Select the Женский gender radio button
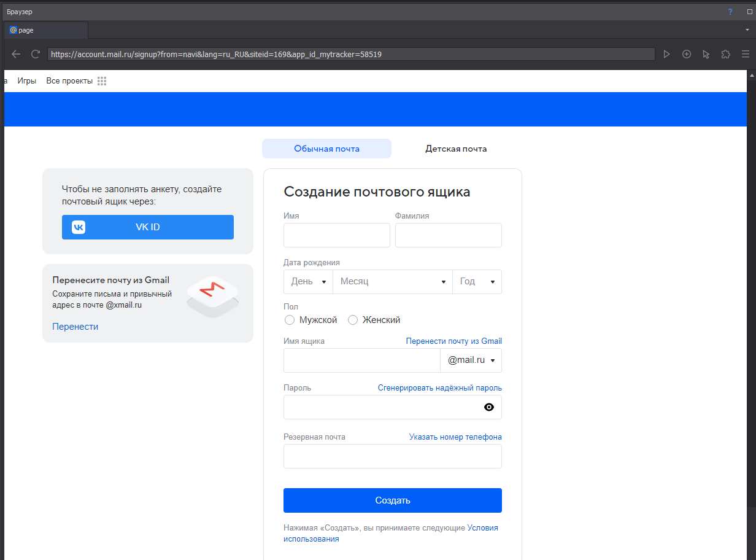756x560 pixels. click(353, 320)
